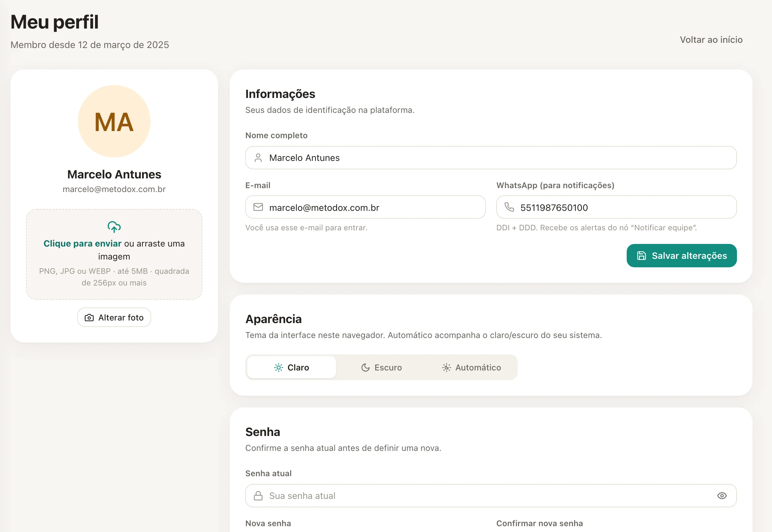This screenshot has height=532, width=772.
Task: Click the Senha atual field label
Action: 268,473
